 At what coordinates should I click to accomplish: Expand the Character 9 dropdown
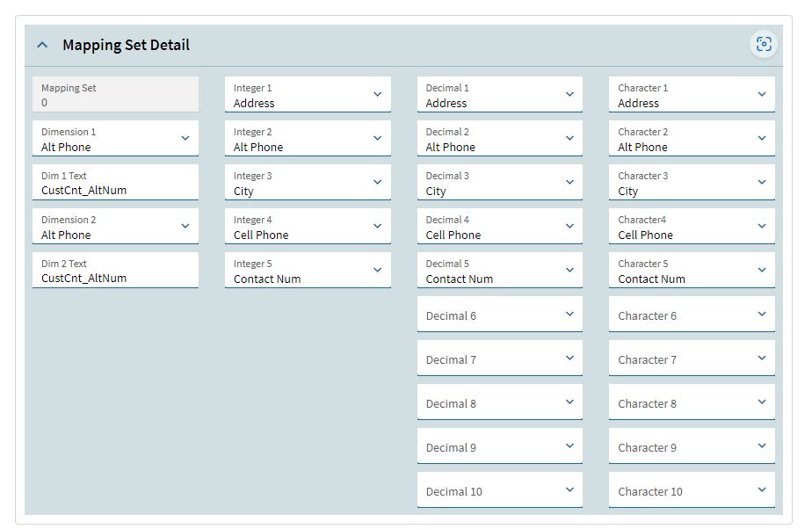(692, 446)
